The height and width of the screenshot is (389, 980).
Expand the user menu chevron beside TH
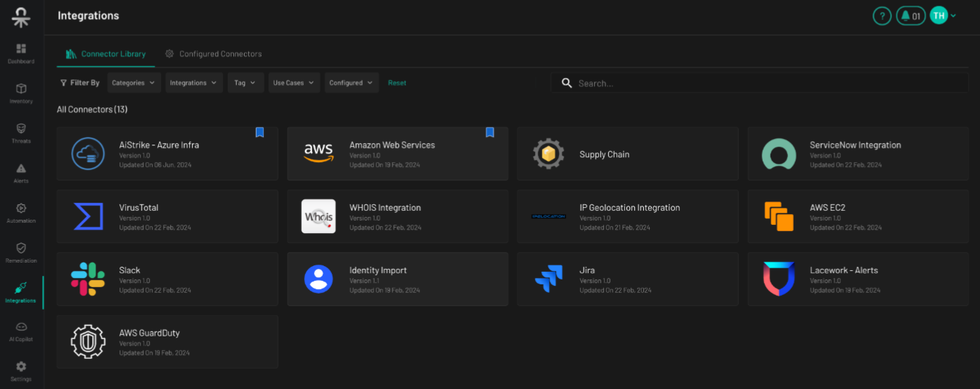click(953, 15)
